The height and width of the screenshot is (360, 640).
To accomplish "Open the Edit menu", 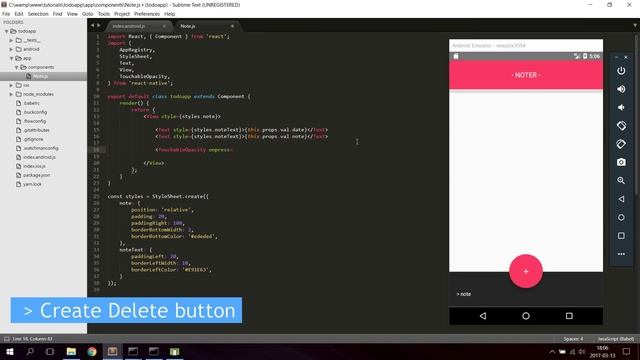I will (19, 14).
